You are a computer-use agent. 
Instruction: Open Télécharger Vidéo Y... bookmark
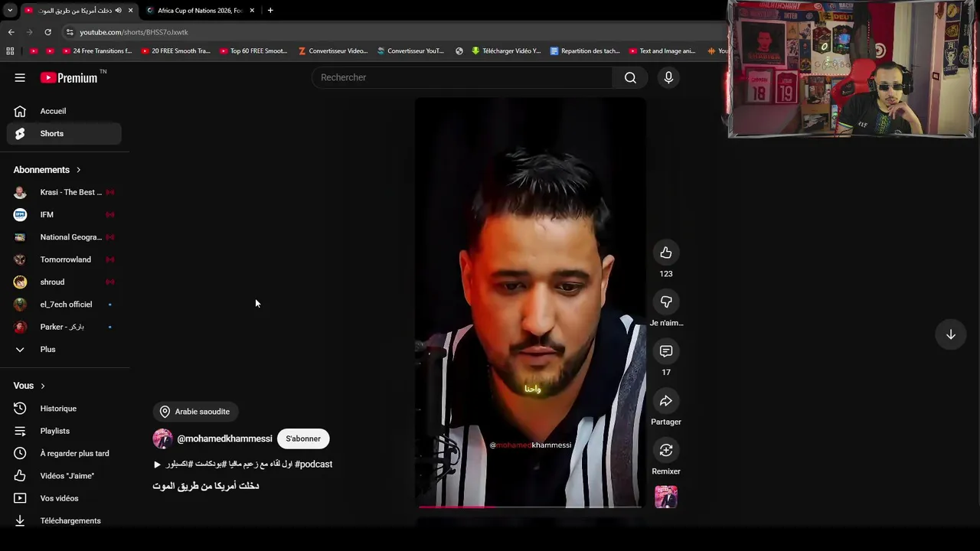point(506,51)
